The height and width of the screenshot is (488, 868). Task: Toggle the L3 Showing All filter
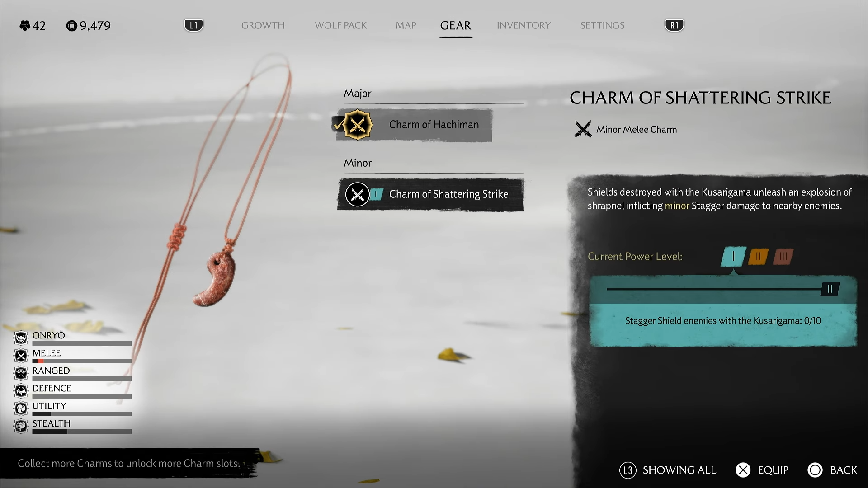pos(668,470)
